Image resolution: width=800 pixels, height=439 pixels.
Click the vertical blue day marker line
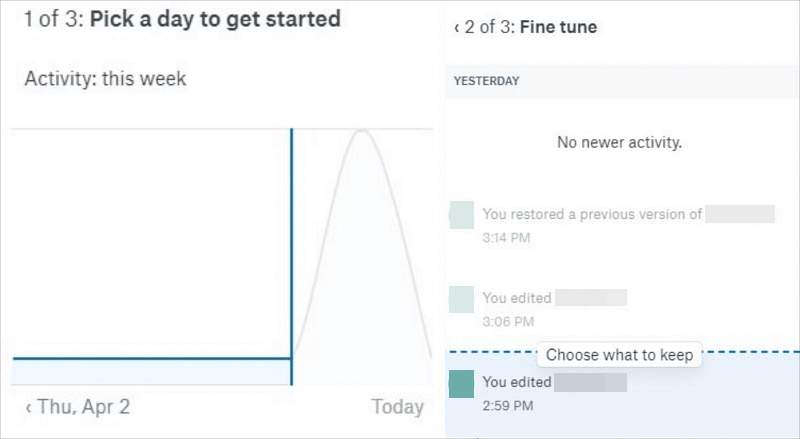(291, 250)
